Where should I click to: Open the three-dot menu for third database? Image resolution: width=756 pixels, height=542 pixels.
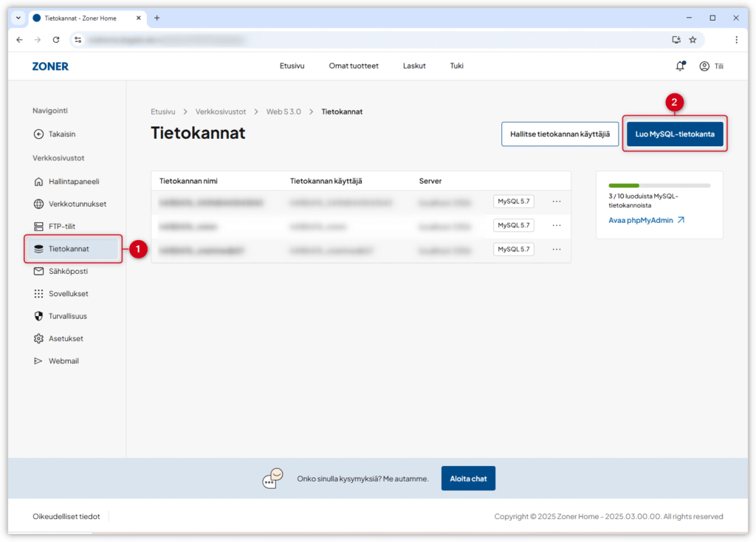coord(557,250)
